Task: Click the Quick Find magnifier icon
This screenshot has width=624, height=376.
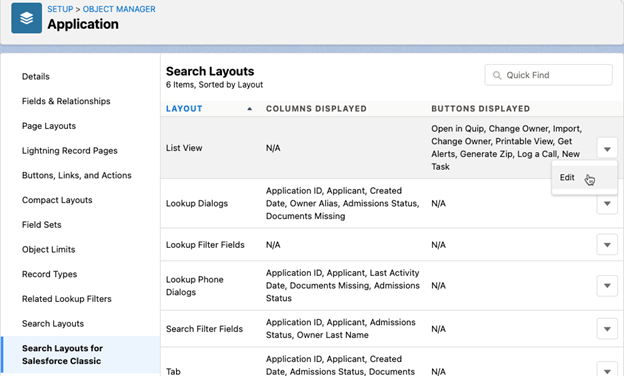Action: point(497,75)
